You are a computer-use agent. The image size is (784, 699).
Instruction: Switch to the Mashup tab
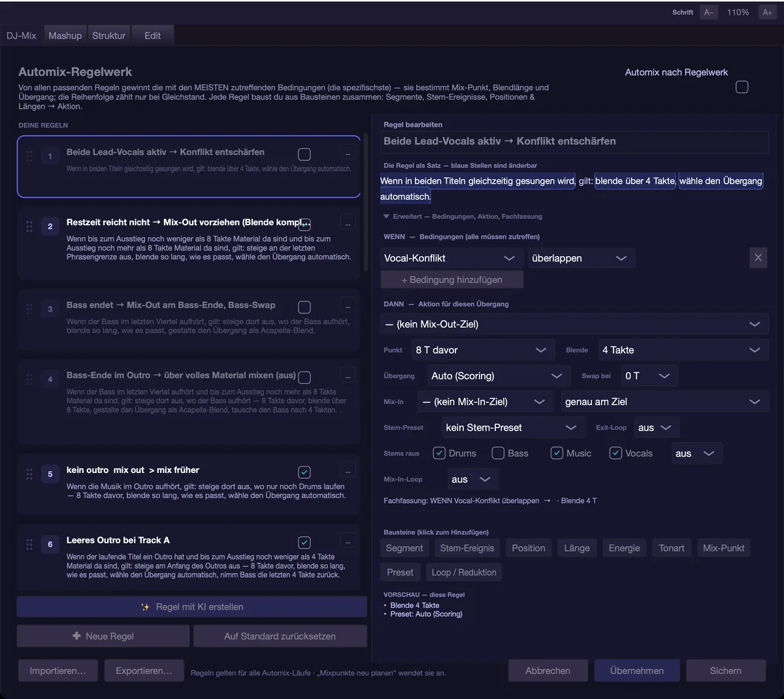pos(65,35)
